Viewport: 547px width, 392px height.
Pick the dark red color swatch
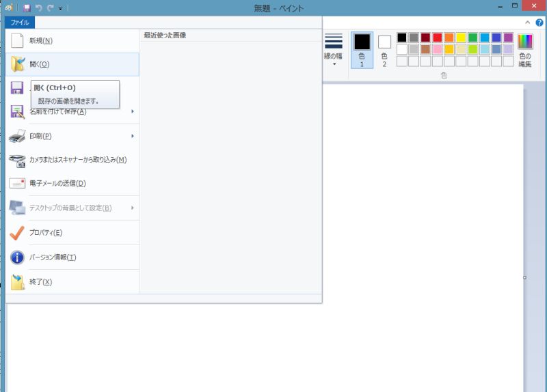pos(425,38)
